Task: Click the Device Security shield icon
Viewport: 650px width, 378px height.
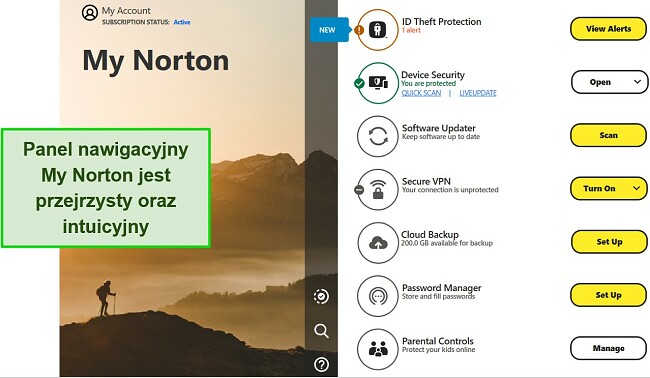Action: click(378, 83)
